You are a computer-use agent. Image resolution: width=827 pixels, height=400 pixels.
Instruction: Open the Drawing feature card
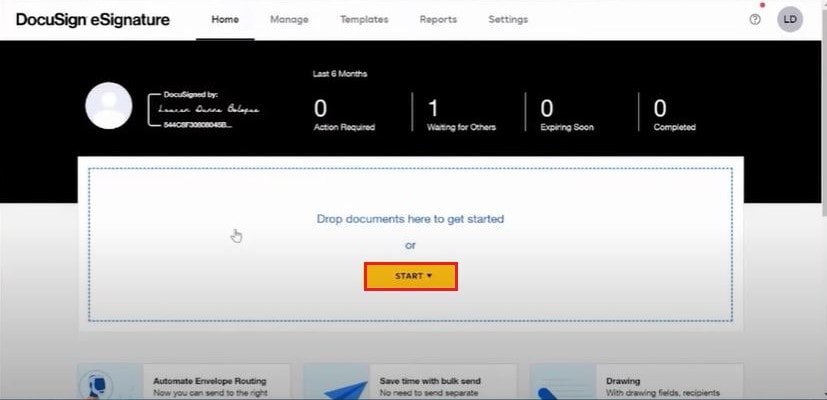click(637, 382)
